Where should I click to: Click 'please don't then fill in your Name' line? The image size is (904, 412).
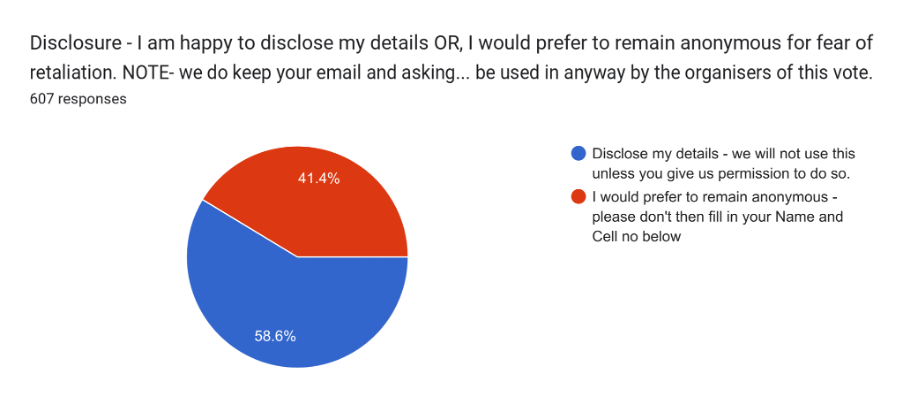point(718,218)
